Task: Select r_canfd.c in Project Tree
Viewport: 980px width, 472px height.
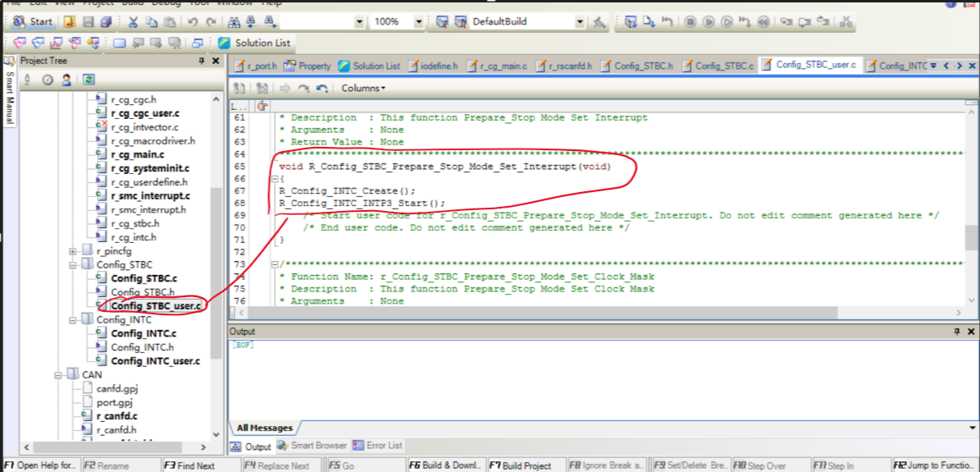Action: coord(117,416)
